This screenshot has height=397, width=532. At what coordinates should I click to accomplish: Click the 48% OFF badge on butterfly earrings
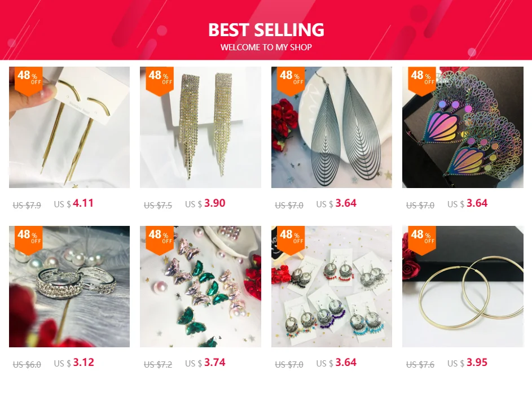coord(160,239)
